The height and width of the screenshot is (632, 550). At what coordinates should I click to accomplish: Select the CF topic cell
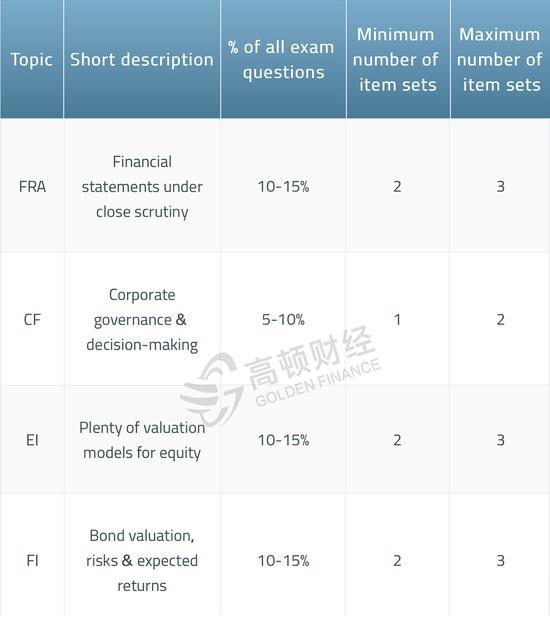[x=32, y=320]
